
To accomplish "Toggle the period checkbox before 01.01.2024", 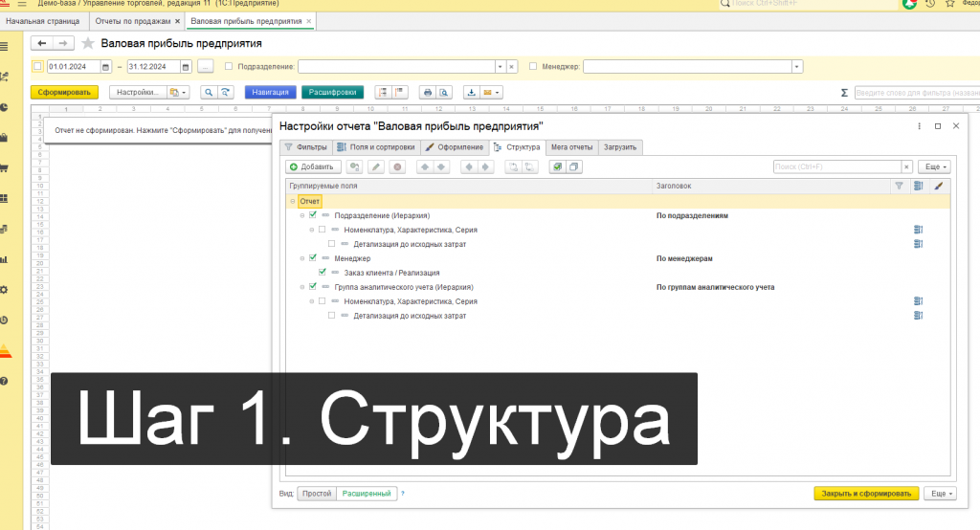I will [x=38, y=66].
